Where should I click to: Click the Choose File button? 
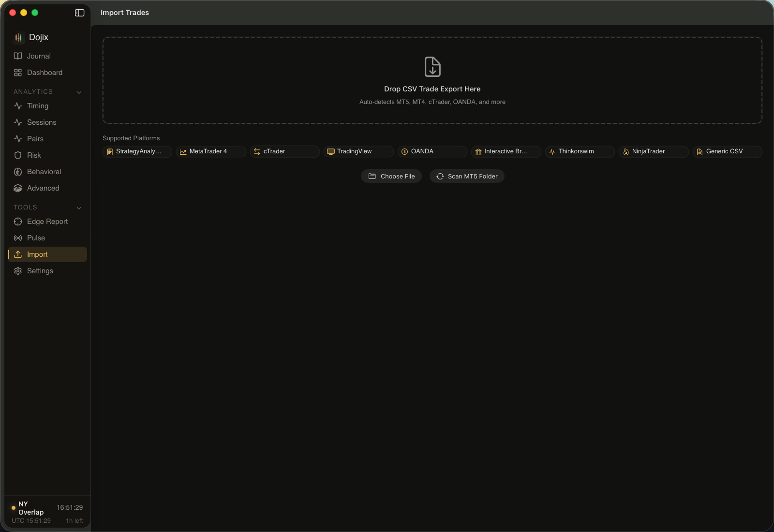click(x=391, y=176)
